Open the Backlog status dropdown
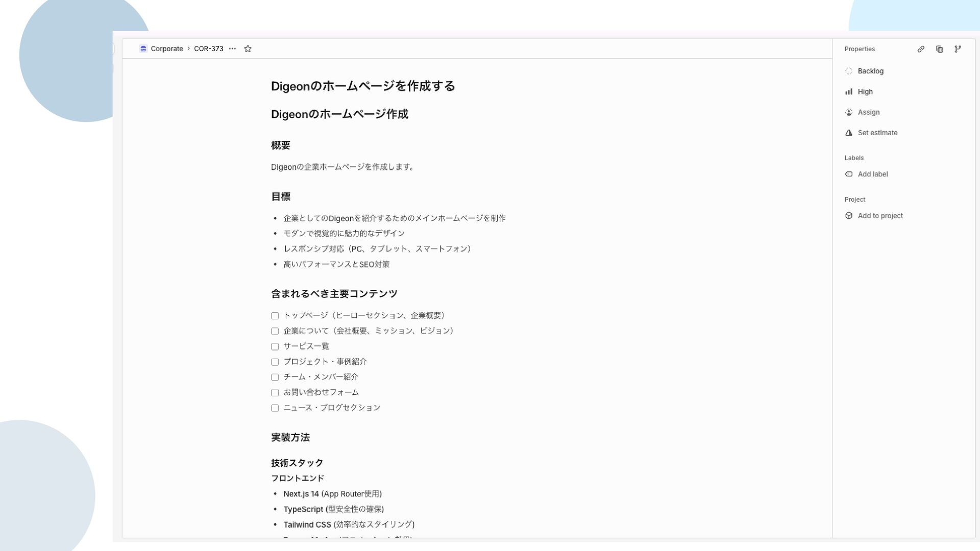The image size is (980, 551). click(865, 71)
